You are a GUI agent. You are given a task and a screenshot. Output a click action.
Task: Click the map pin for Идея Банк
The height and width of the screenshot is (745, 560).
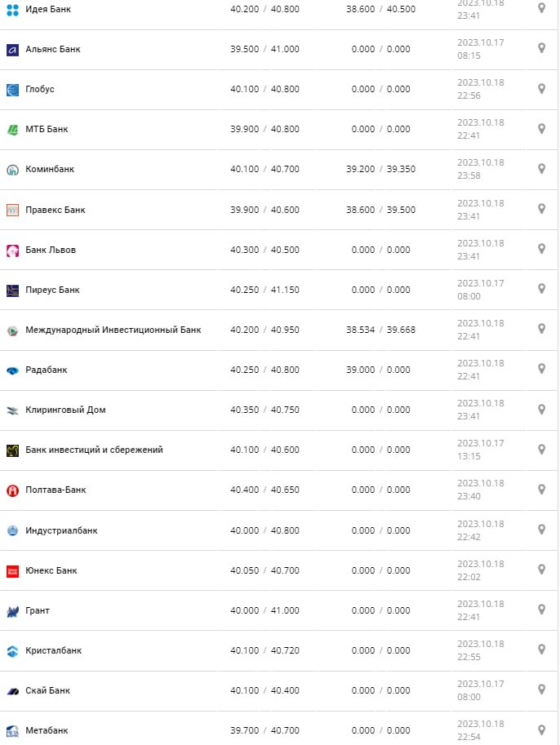click(541, 7)
